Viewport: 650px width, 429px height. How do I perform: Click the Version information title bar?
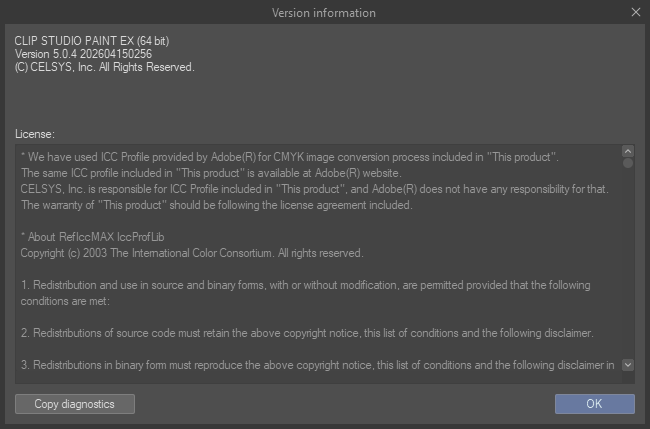[x=324, y=12]
